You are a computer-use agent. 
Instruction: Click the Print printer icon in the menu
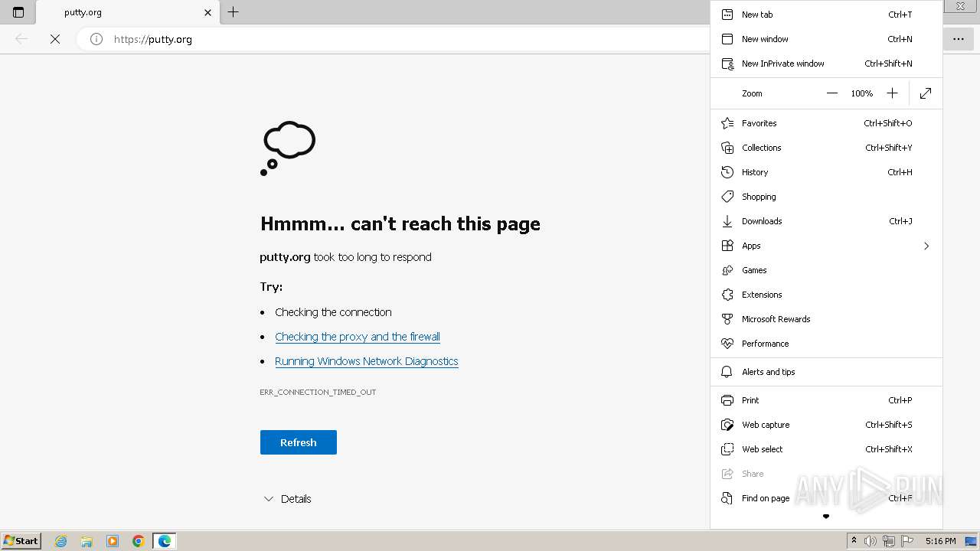point(727,400)
